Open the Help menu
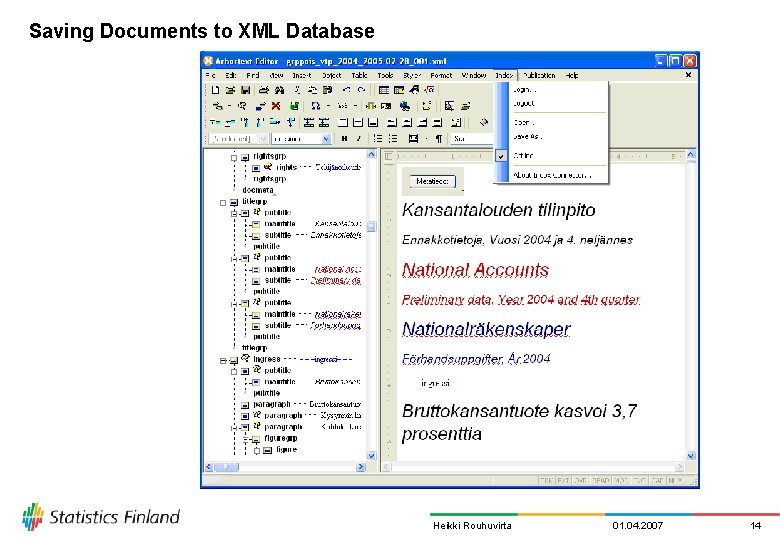This screenshot has width=780, height=540. (572, 75)
